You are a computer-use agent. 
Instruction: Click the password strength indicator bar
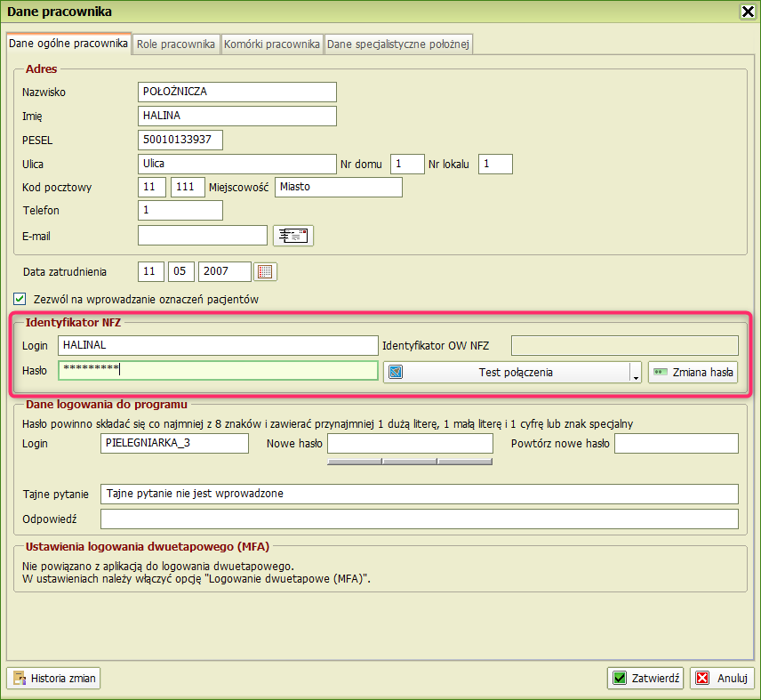[x=410, y=462]
